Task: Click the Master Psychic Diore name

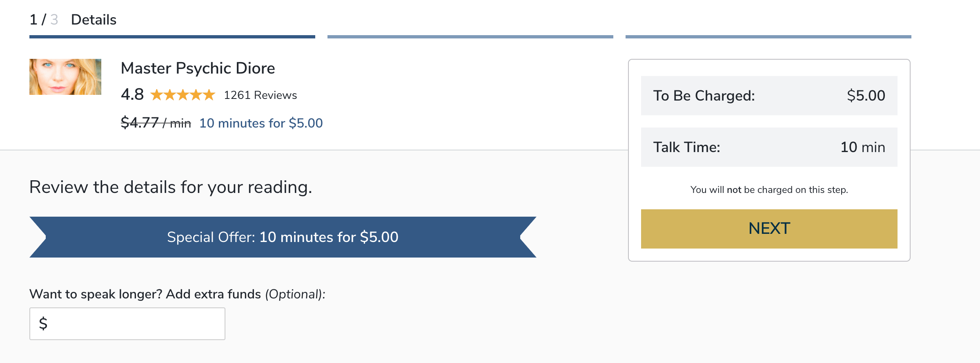Action: tap(198, 68)
